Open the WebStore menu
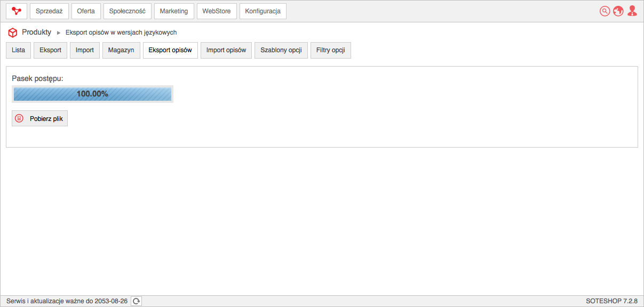This screenshot has width=644, height=307. 217,11
